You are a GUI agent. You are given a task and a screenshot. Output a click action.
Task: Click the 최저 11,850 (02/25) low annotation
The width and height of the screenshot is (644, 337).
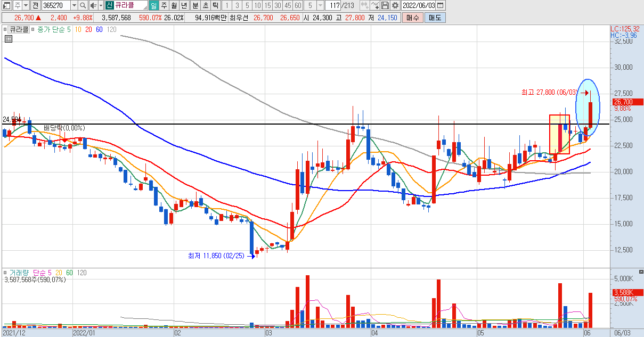tap(216, 256)
